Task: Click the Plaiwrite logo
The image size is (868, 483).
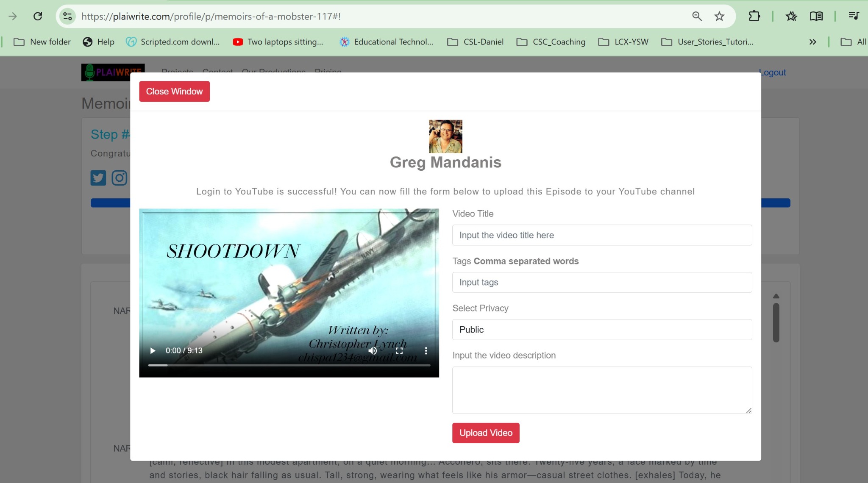Action: [x=113, y=72]
